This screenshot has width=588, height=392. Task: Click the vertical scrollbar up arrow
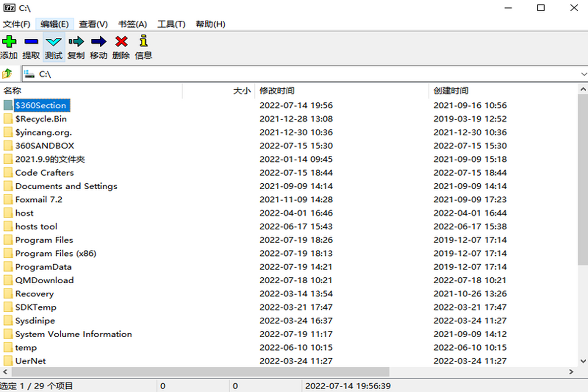(583, 90)
